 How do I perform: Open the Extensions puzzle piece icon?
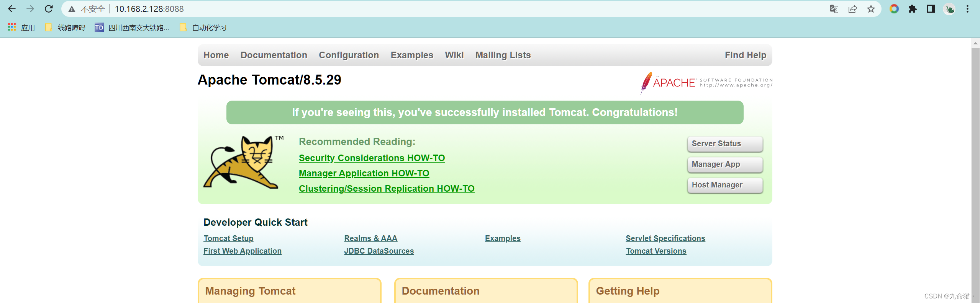(x=912, y=9)
